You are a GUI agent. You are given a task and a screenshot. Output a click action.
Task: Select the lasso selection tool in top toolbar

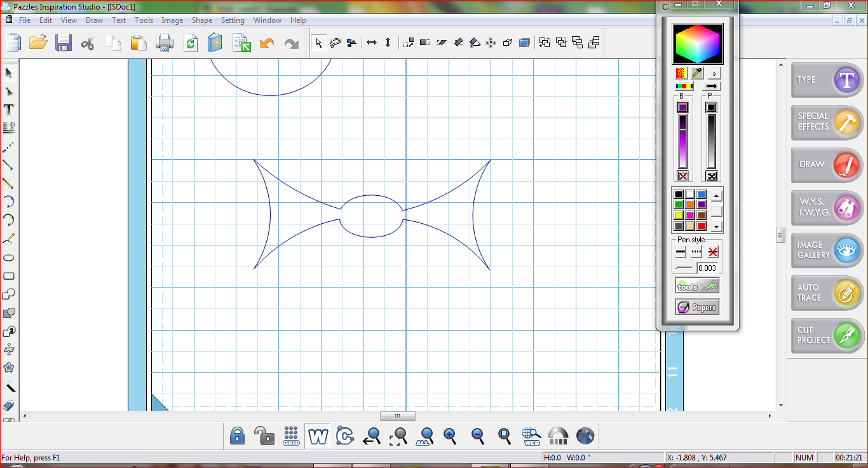click(x=336, y=43)
